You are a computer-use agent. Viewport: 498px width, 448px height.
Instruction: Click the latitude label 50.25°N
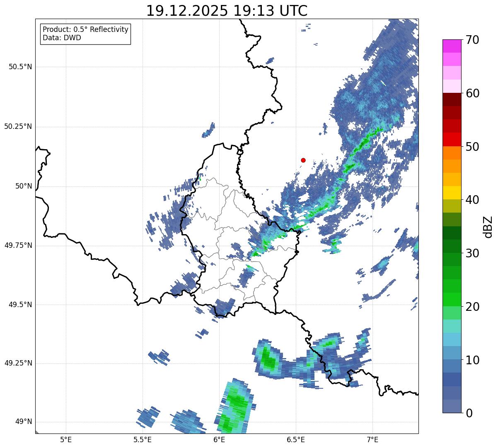18,126
